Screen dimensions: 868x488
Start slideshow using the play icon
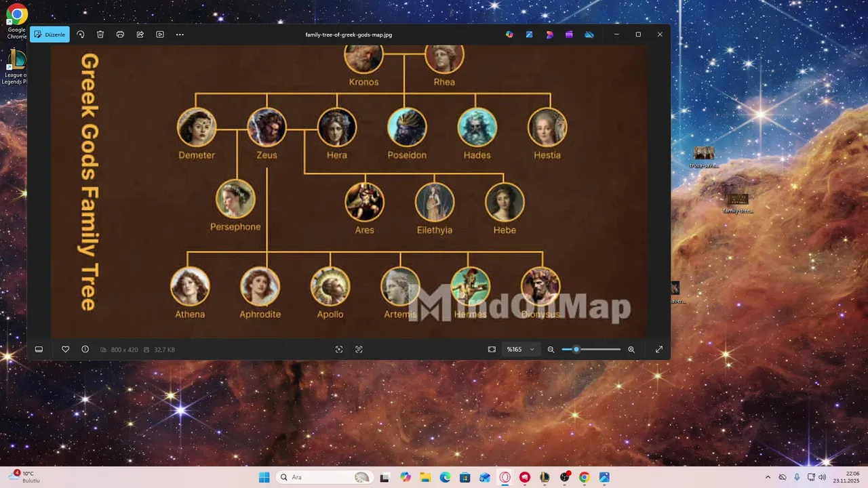coord(160,35)
